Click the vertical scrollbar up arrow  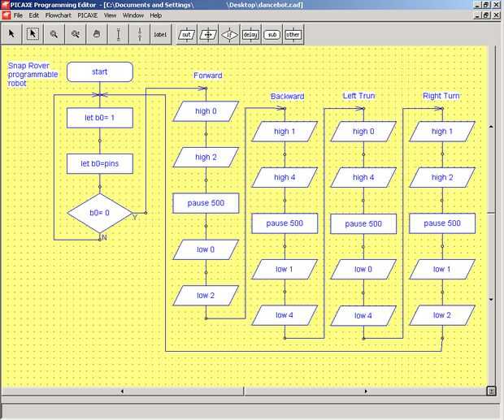[491, 127]
